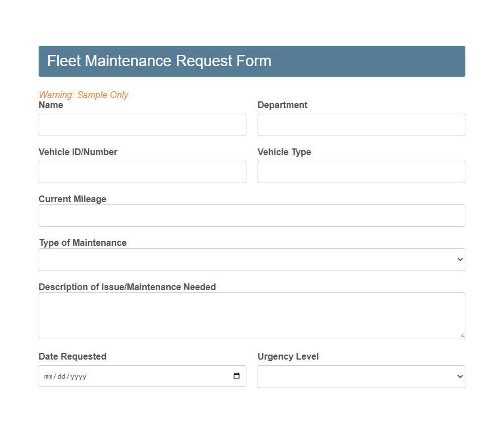
Task: Click the Warning: Sample Only notice
Action: [83, 95]
